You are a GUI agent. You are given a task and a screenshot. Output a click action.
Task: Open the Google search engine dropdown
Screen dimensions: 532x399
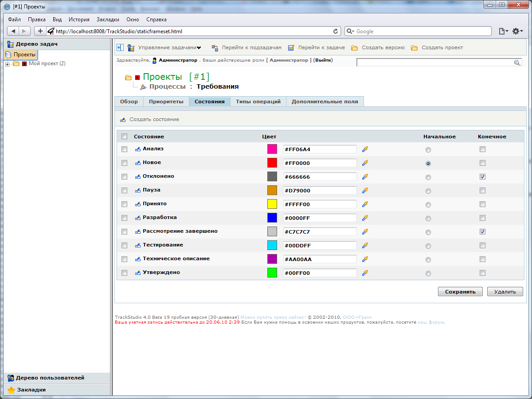tap(350, 31)
